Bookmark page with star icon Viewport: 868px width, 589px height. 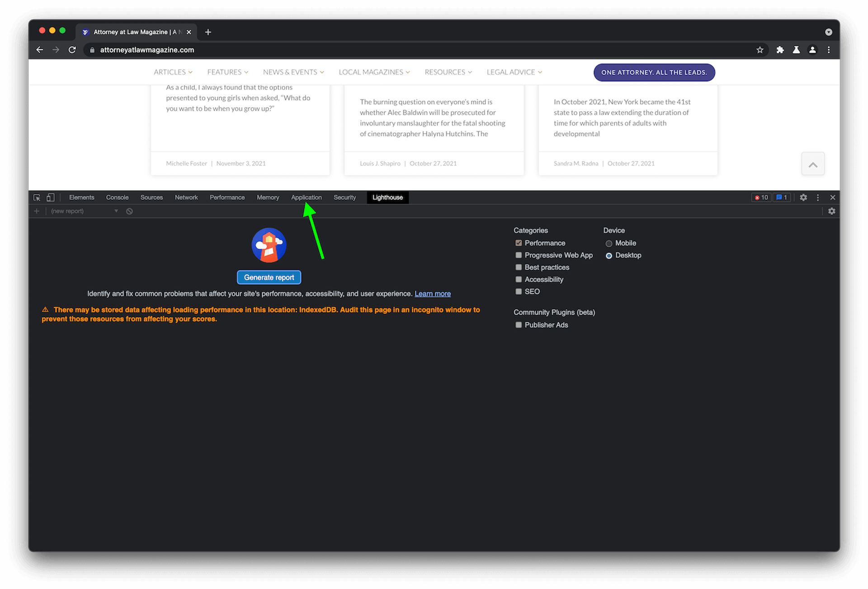(759, 50)
